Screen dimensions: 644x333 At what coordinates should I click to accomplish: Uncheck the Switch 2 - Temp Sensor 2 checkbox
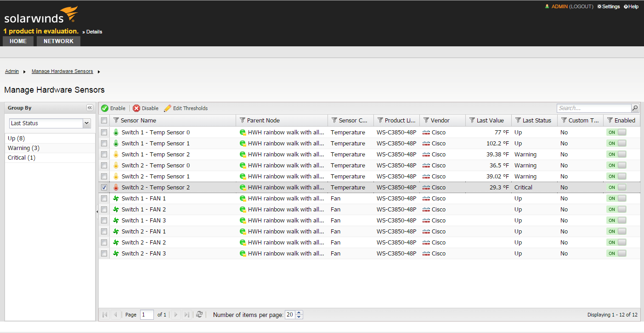104,188
